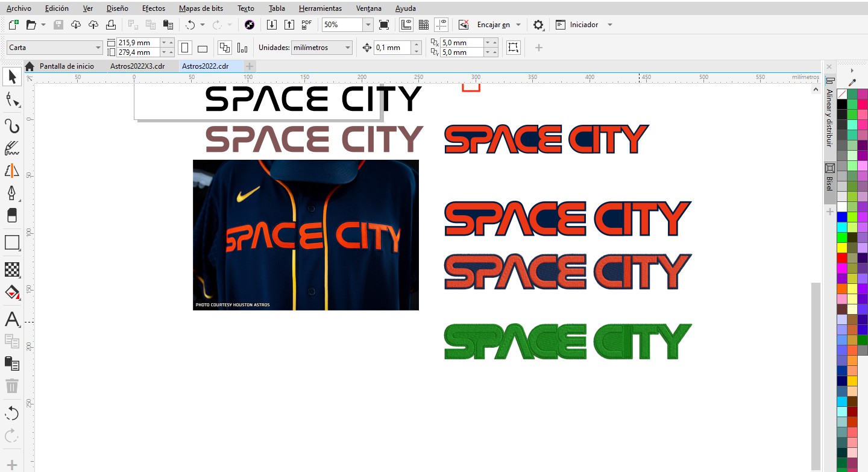Open the Options gear icon
Image resolution: width=868 pixels, height=472 pixels.
tap(538, 25)
